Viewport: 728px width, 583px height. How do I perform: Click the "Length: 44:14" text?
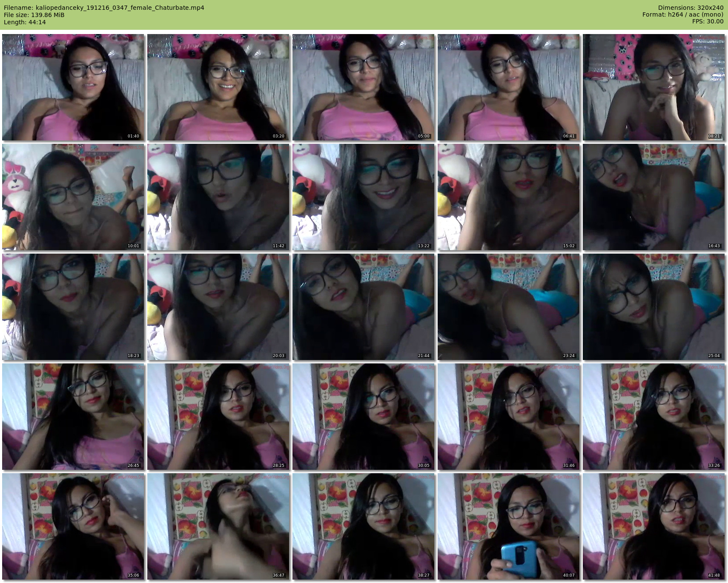coord(25,22)
